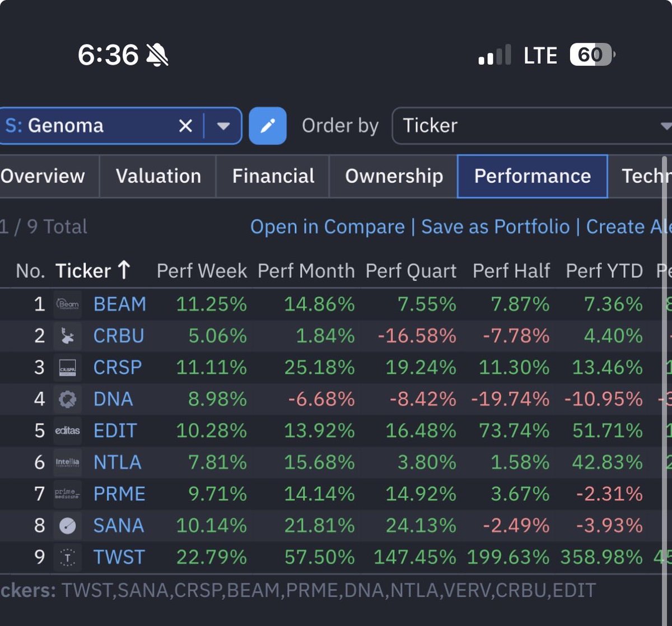Viewport: 672px width, 626px height.
Task: Open the PRME ticker link
Action: click(119, 494)
